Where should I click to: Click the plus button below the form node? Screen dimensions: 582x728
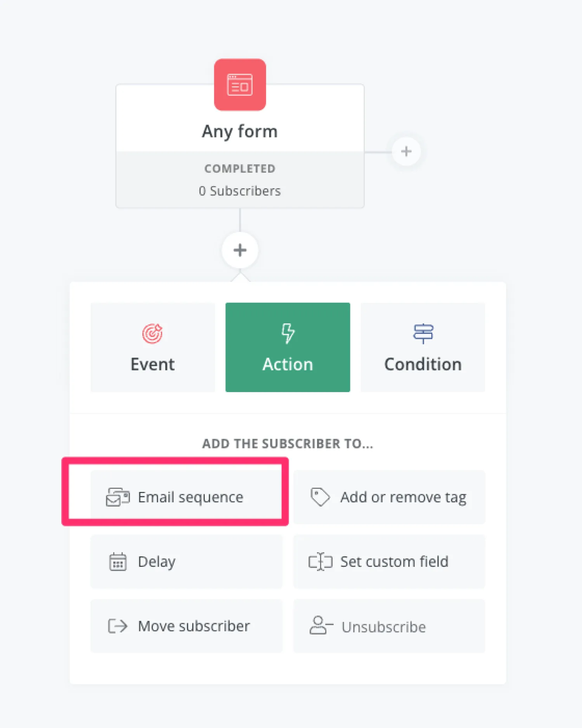point(240,250)
